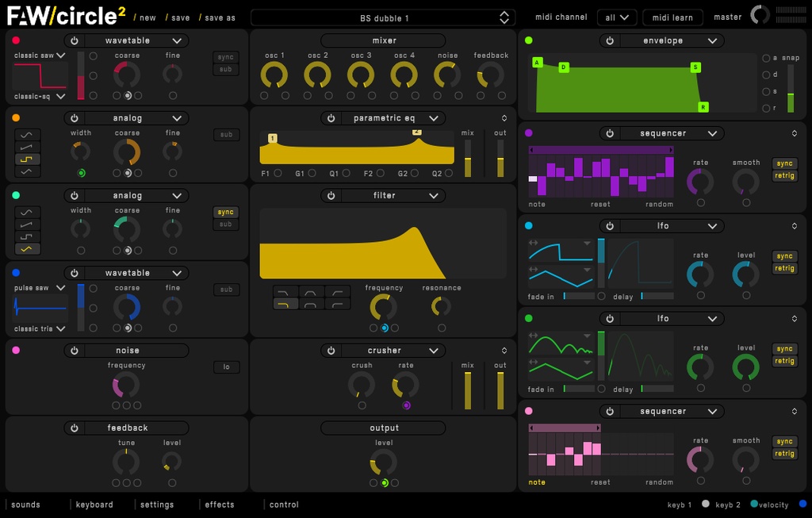Enable retrig on the top sequencer
Screen dimensions: 812x518
tap(784, 175)
